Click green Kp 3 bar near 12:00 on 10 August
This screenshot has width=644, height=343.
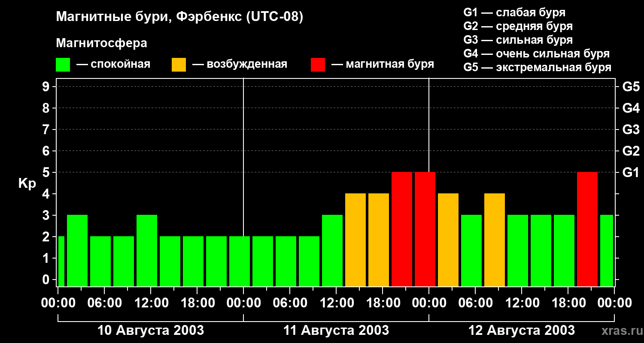tap(147, 251)
